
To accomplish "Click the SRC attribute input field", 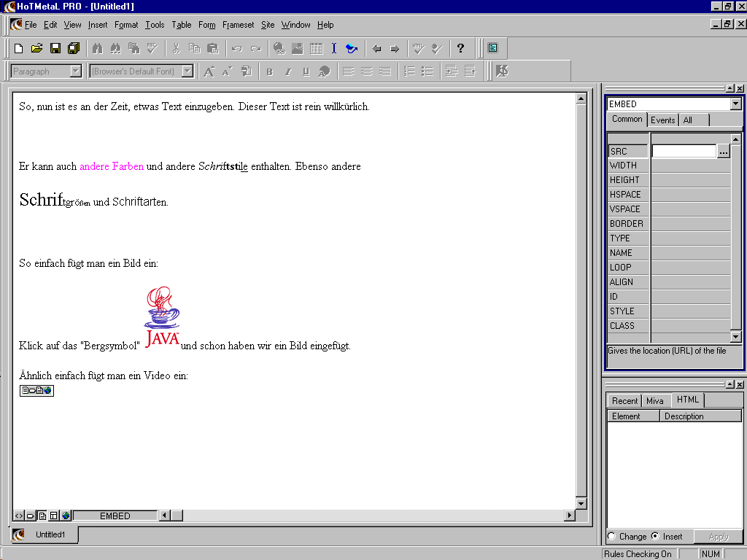I will tap(684, 151).
